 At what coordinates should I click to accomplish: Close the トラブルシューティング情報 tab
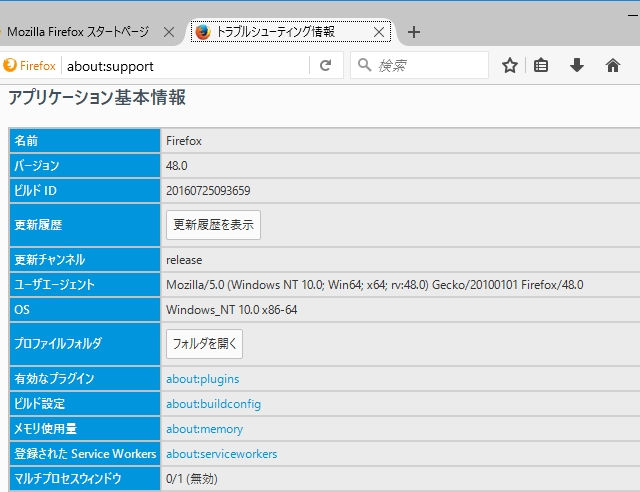(x=379, y=32)
